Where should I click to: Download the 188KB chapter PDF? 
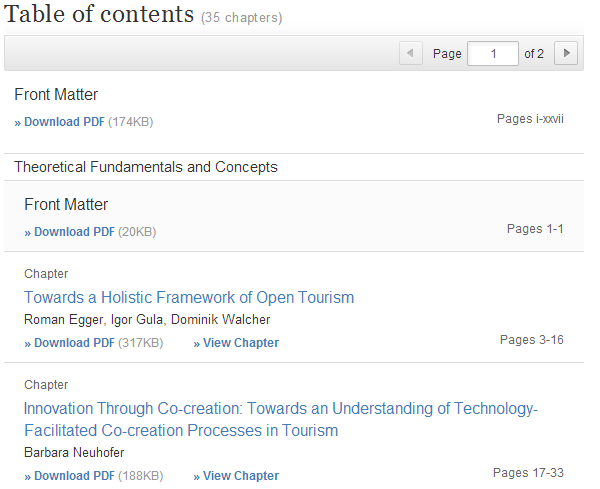click(x=74, y=476)
